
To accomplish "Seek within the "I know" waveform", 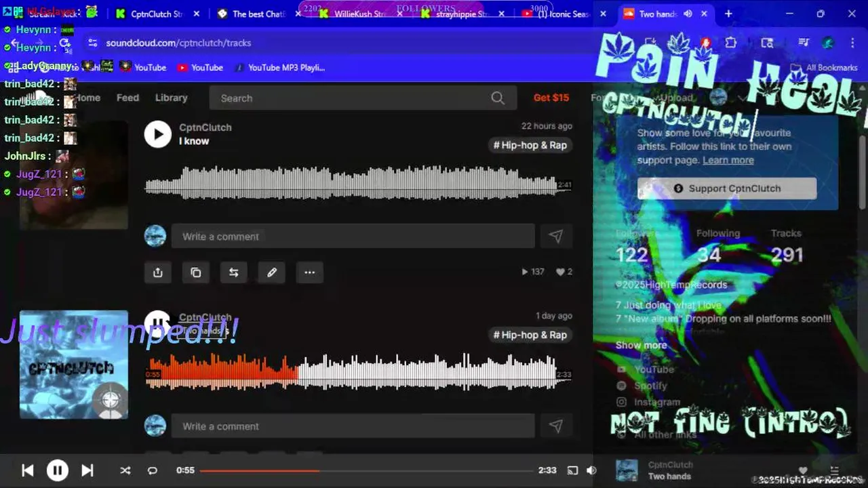I will [358, 183].
